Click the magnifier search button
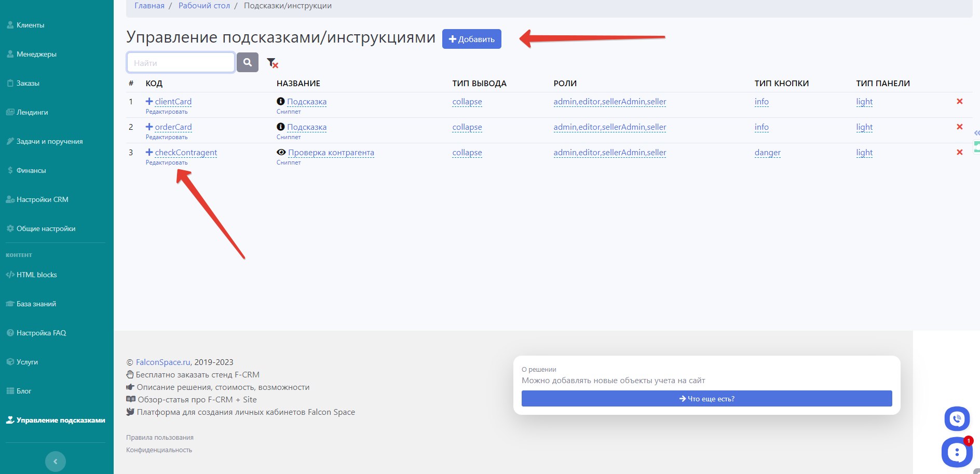The width and height of the screenshot is (980, 474). click(x=248, y=62)
